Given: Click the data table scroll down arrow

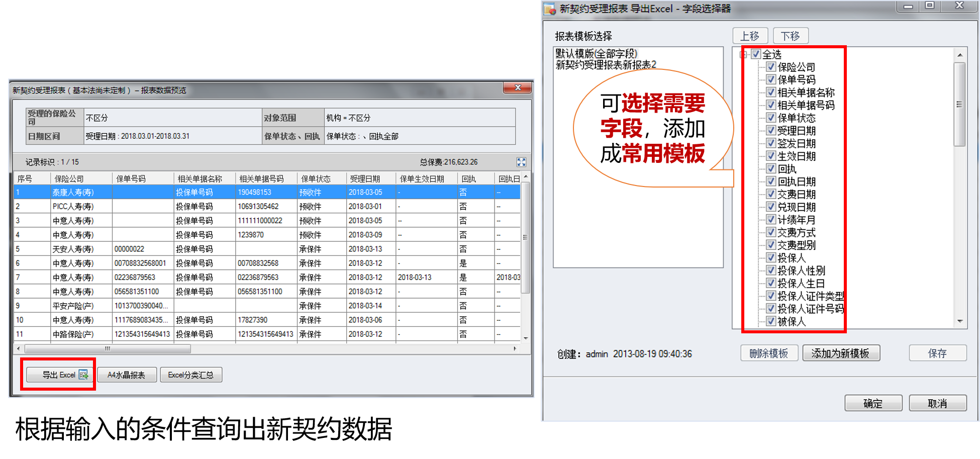Looking at the screenshot, I should coord(526,338).
